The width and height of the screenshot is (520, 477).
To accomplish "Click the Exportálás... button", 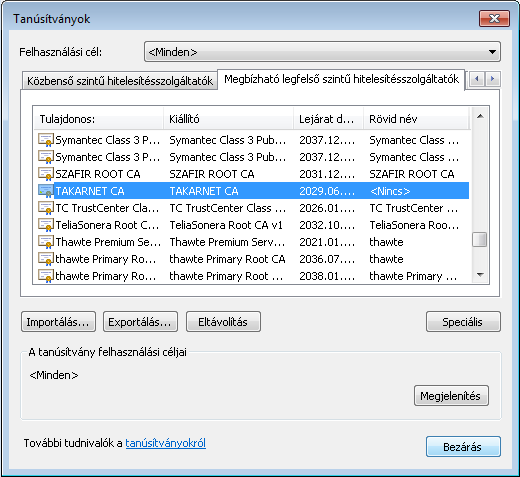I will [140, 322].
